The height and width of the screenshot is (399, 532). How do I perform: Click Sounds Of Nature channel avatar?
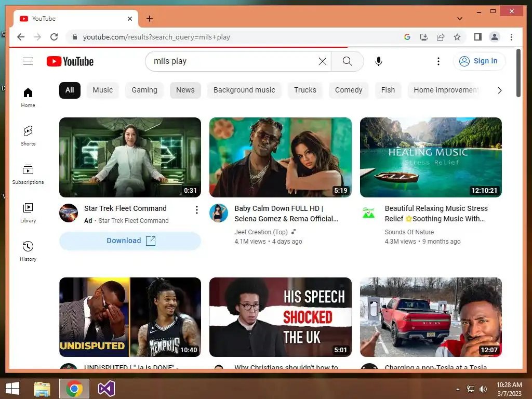coord(369,213)
